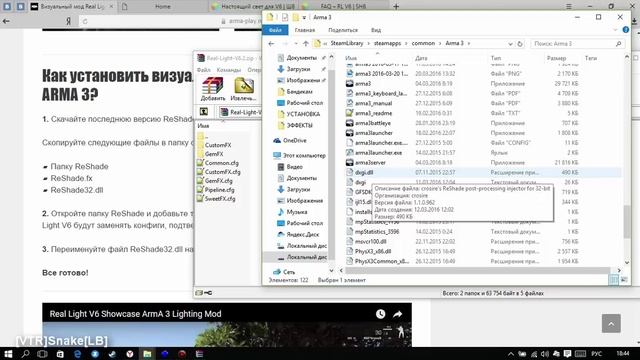Open Windows Start menu
Image resolution: width=640 pixels, height=360 pixels.
click(x=8, y=353)
